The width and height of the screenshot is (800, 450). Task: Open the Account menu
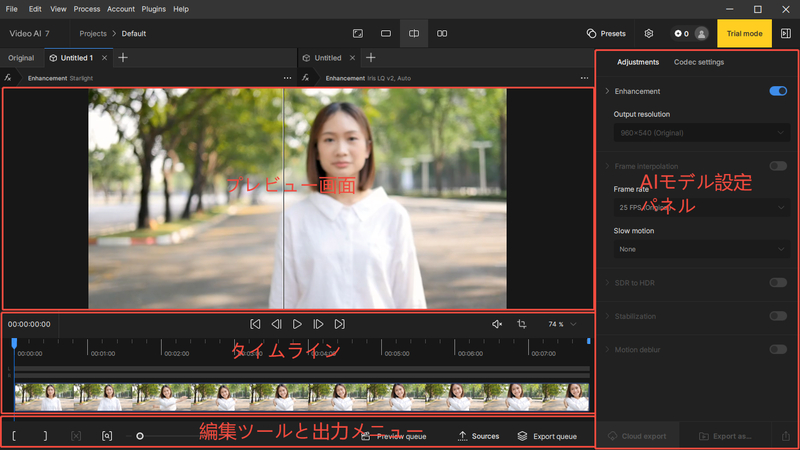(x=121, y=9)
